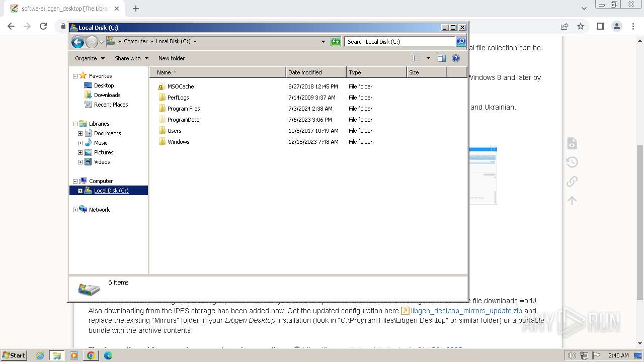Expand the Pictures library node
Screen dimensions: 644x362
click(x=80, y=152)
